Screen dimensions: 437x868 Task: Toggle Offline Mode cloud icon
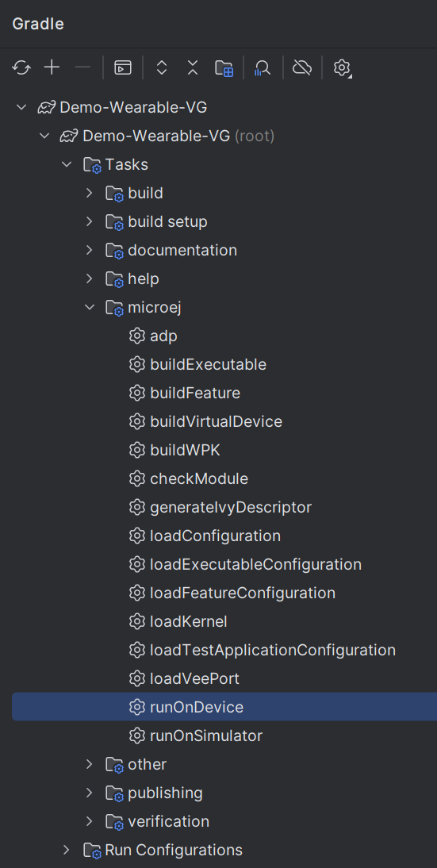[302, 68]
